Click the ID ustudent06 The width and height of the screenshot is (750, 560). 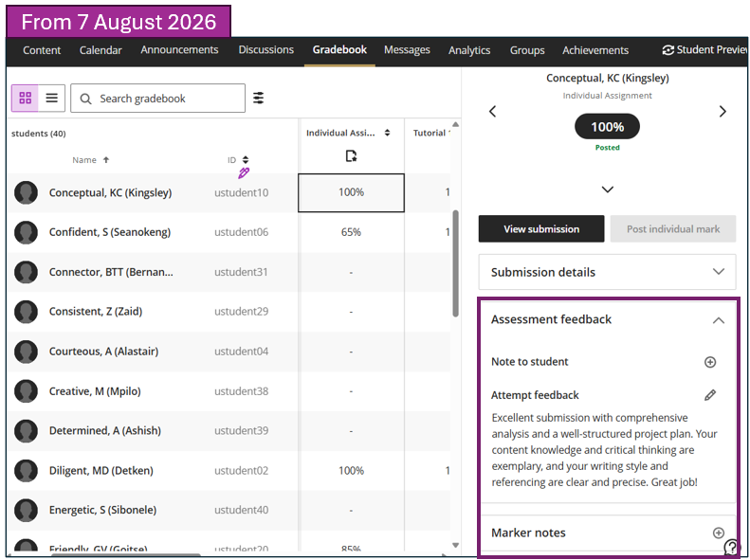click(x=241, y=232)
